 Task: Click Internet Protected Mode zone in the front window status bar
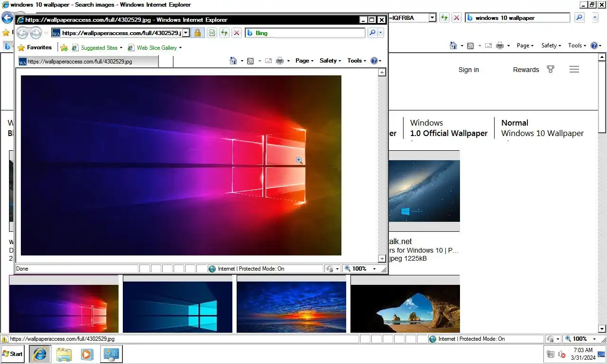(266, 269)
